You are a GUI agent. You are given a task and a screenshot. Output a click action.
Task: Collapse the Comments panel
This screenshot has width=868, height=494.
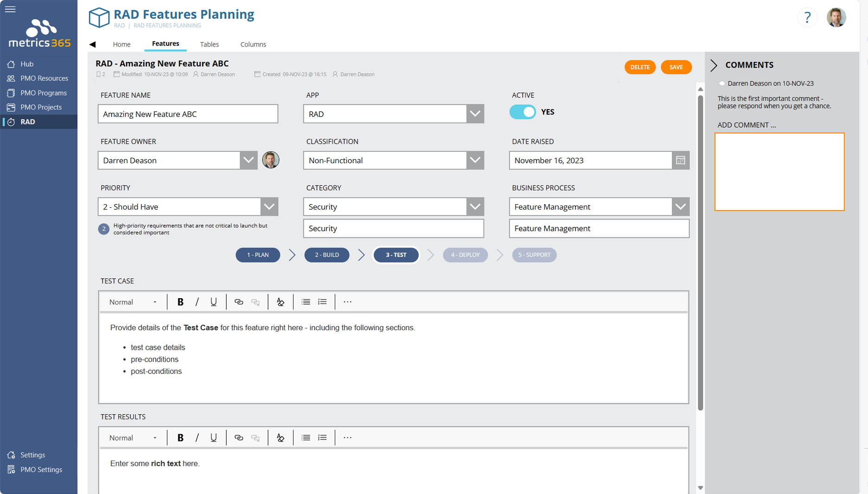click(x=714, y=65)
